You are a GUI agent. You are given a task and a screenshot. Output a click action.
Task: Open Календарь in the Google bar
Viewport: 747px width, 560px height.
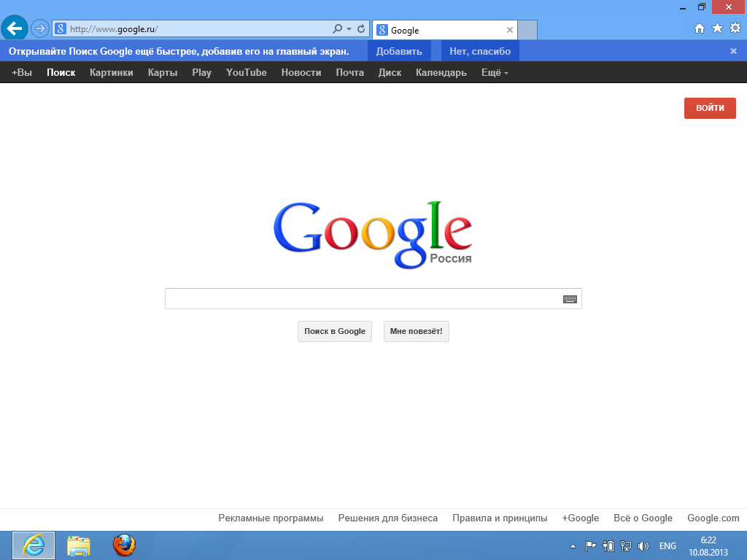[x=441, y=72]
